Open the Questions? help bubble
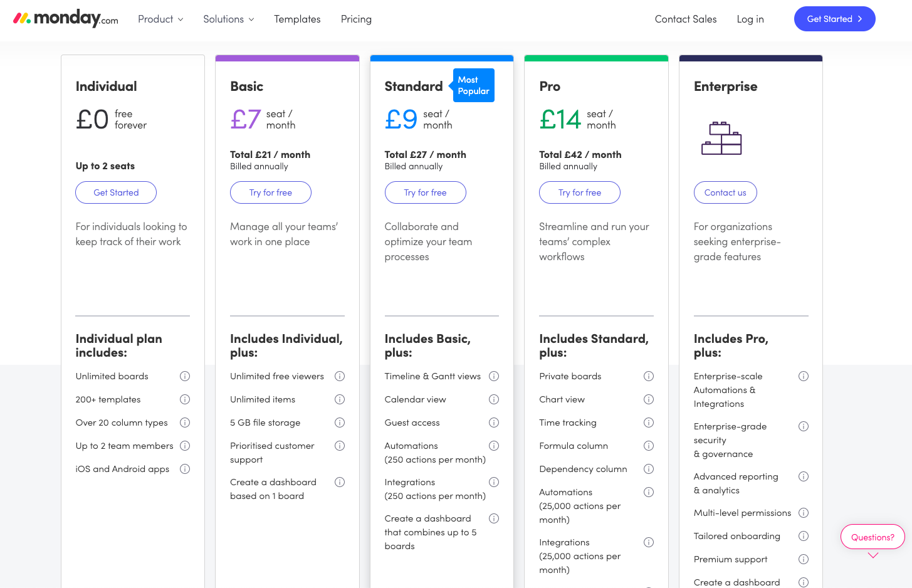Viewport: 912px width, 588px height. [873, 537]
